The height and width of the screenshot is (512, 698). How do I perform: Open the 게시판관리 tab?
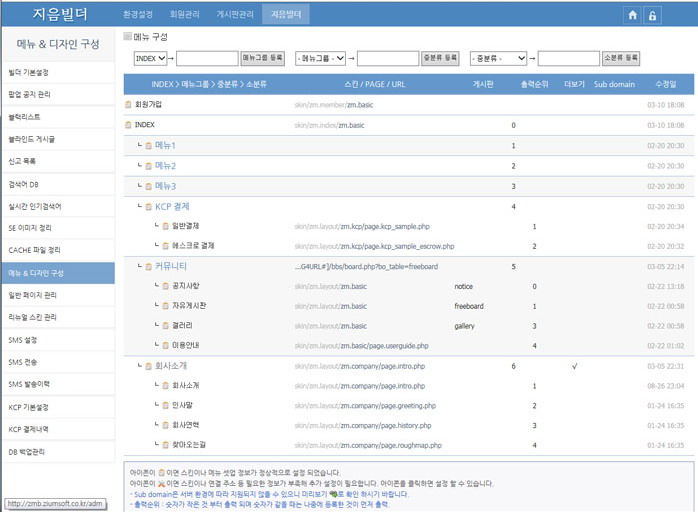tap(237, 15)
